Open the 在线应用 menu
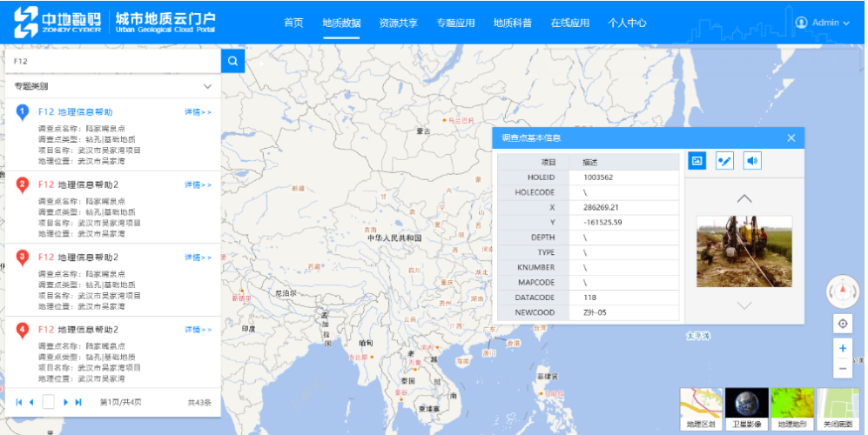Screen dimensions: 868x435 [x=570, y=23]
